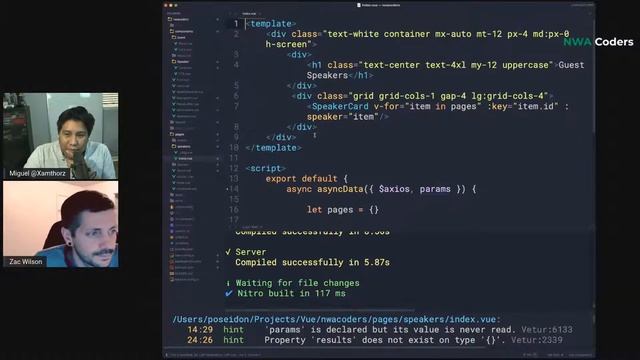Click the pages folder icon in sidebar
640x360 pixels.
click(172, 134)
